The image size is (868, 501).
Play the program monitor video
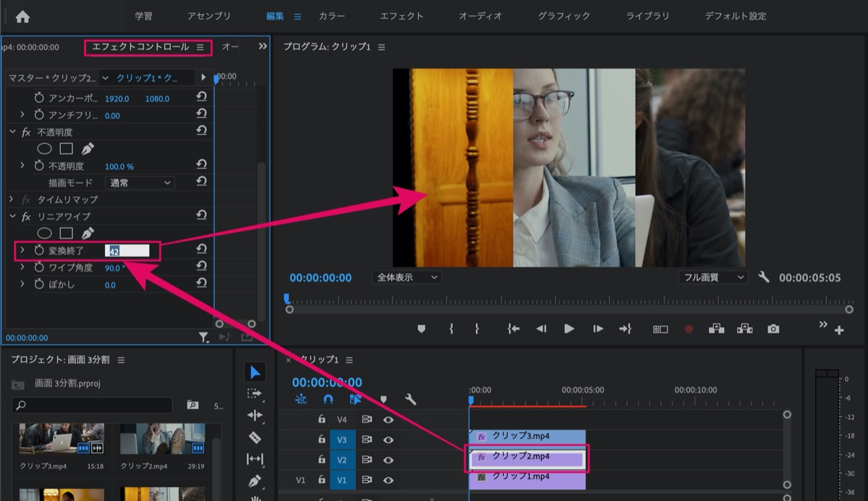569,329
